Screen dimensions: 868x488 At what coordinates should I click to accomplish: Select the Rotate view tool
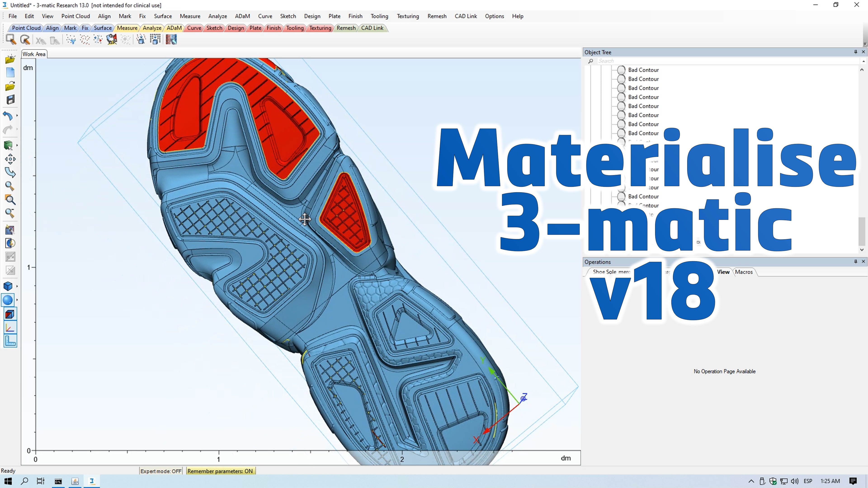pos(10,172)
